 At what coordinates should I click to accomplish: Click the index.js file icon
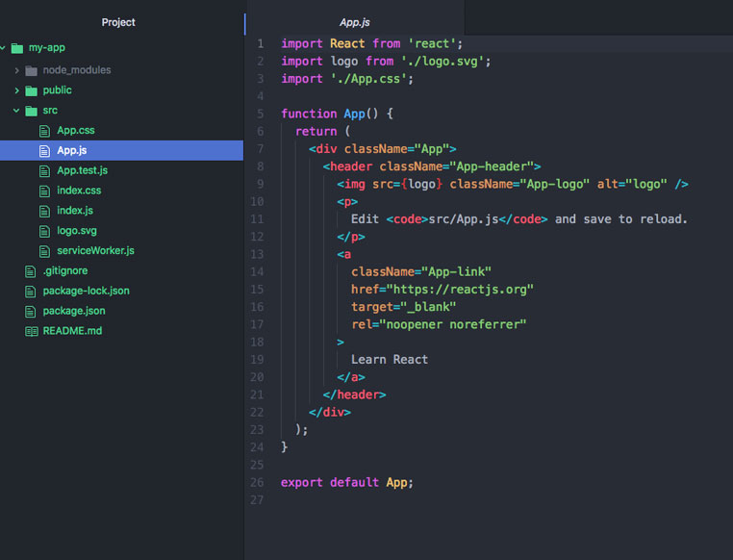[x=44, y=212]
